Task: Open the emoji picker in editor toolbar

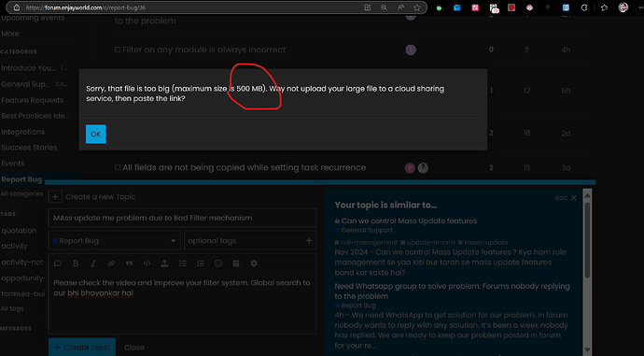Action: pos(218,263)
